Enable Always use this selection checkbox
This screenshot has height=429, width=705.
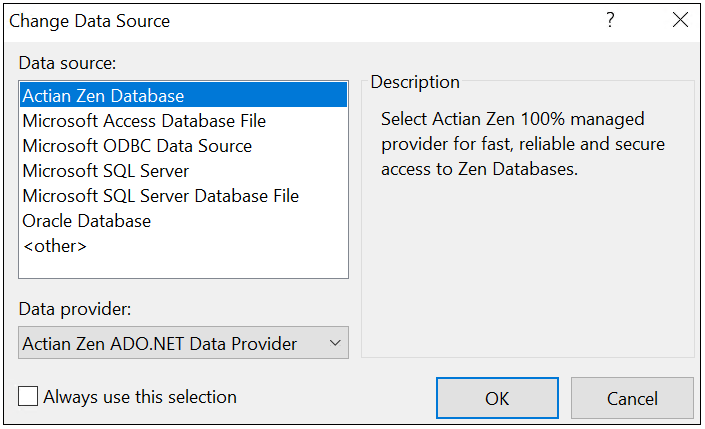[28, 397]
